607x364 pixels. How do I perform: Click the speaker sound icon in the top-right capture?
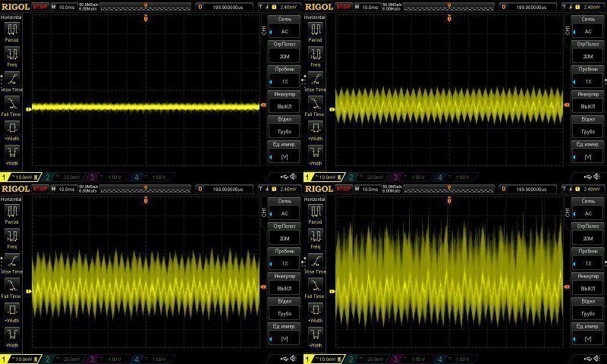click(x=597, y=177)
